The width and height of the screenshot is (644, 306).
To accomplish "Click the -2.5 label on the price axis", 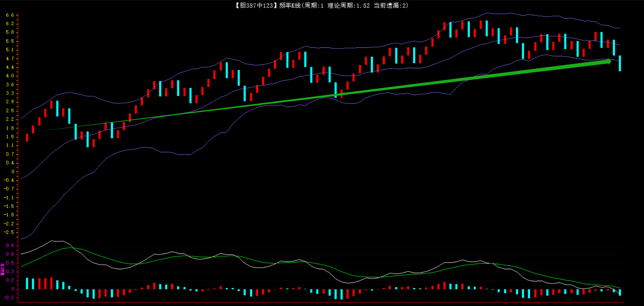I will (9, 232).
